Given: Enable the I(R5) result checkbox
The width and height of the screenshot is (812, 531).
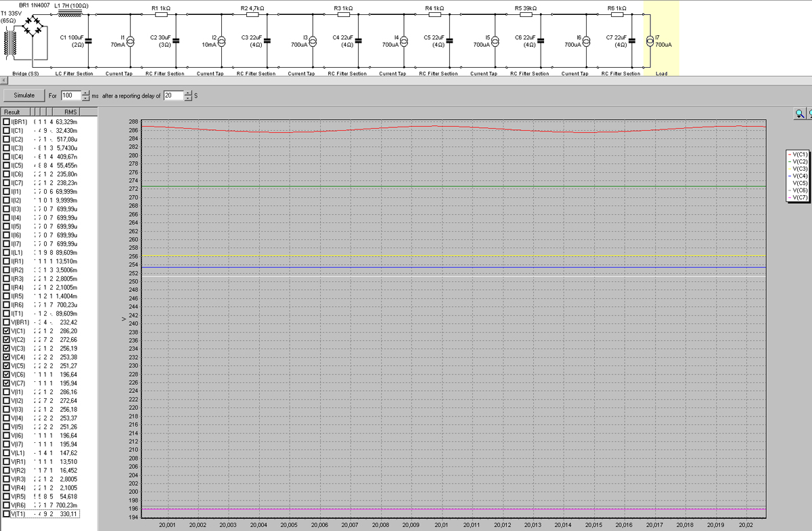Looking at the screenshot, I should 6,296.
